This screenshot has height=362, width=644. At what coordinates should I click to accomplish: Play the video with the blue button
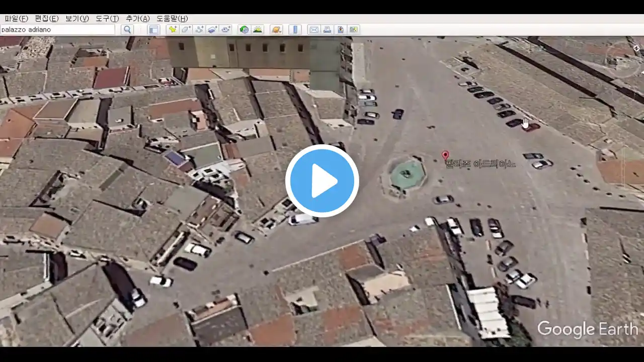click(322, 181)
